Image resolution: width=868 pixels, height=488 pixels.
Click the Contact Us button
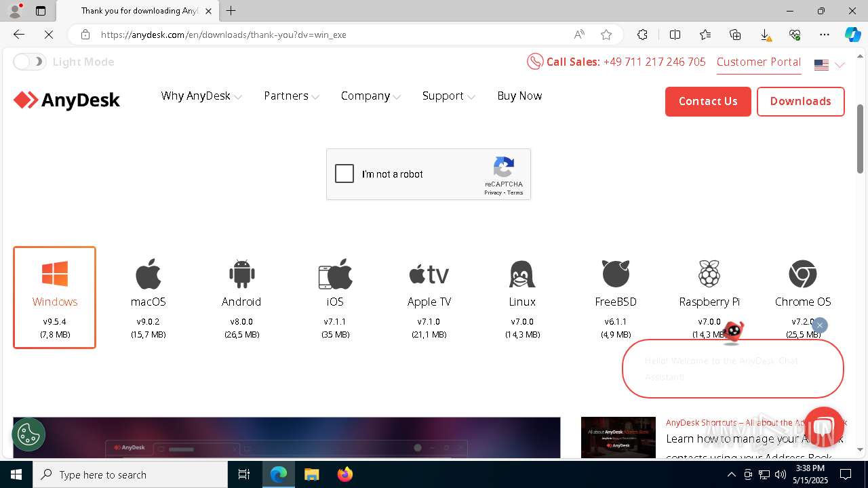coord(708,101)
